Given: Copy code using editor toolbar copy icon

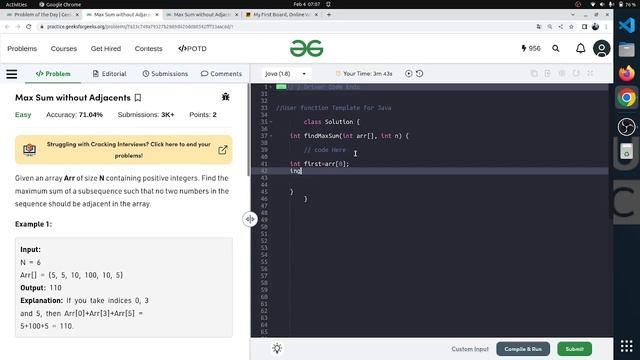Looking at the screenshot, I should pos(534,73).
